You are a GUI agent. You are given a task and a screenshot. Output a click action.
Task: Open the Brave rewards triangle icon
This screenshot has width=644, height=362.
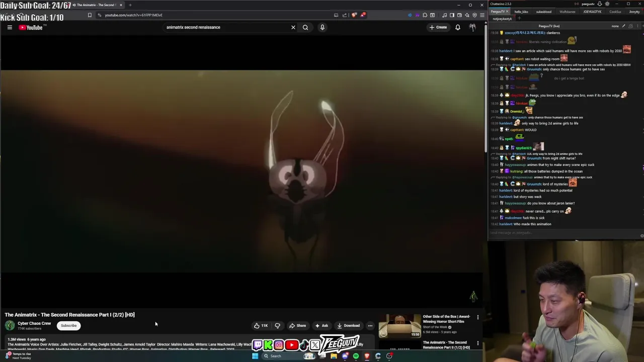(x=363, y=15)
